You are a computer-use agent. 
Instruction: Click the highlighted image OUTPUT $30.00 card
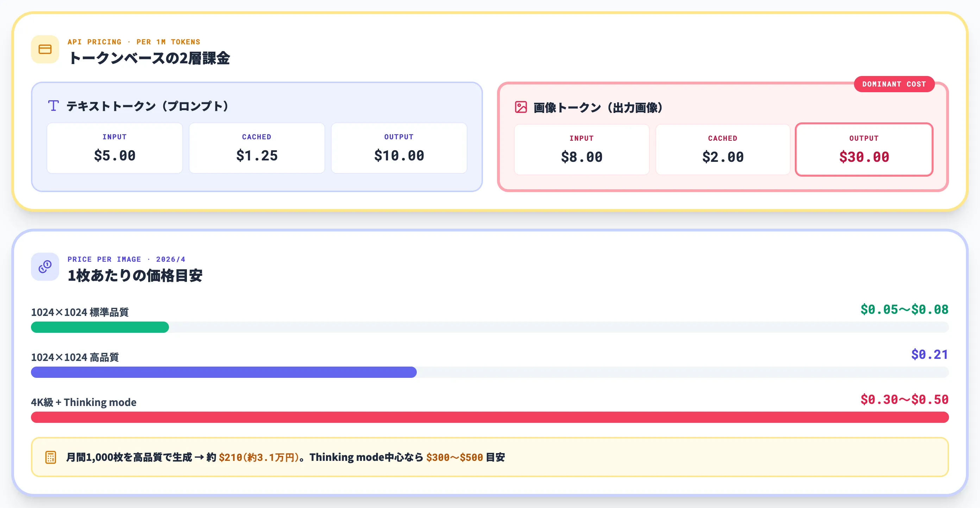[863, 150]
